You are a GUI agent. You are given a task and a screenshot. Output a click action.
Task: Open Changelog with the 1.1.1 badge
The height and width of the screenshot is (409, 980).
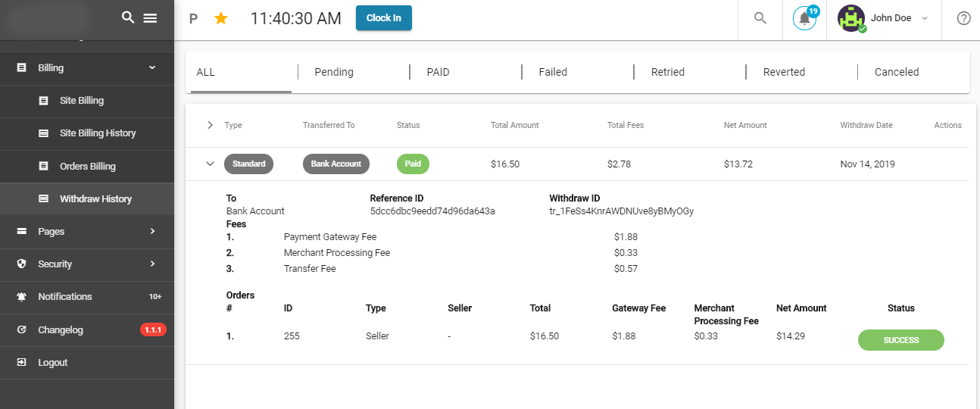coord(61,330)
